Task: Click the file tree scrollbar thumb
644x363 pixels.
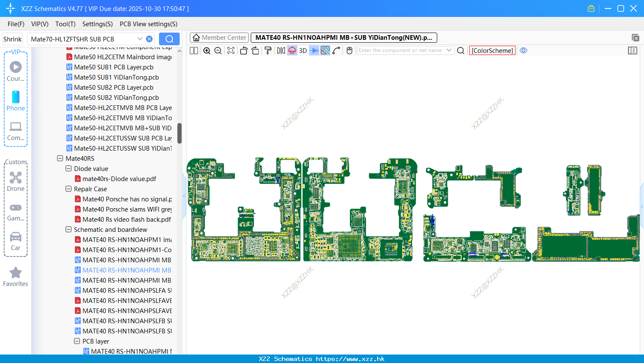Action: click(x=179, y=133)
